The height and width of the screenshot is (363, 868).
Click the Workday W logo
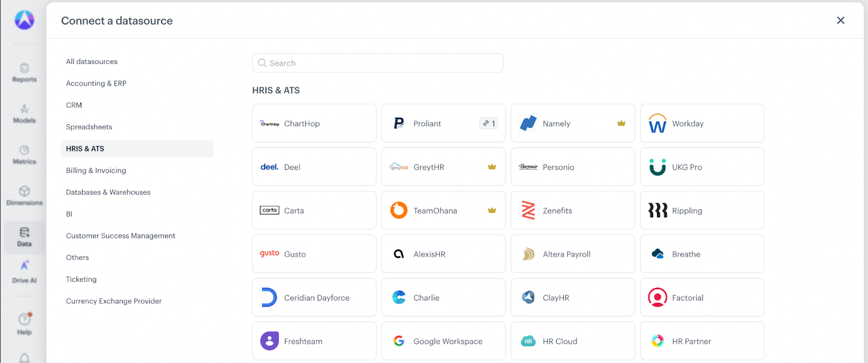pyautogui.click(x=658, y=124)
